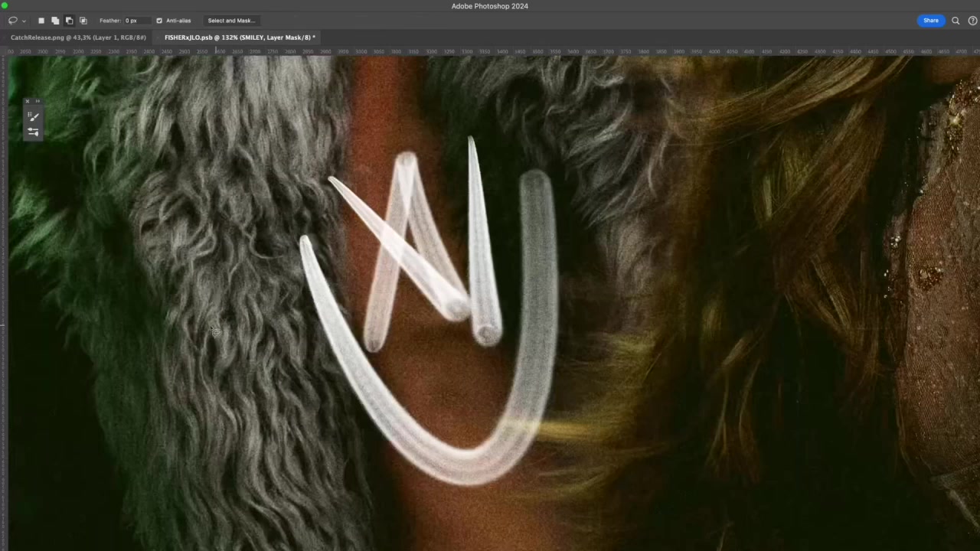The image size is (980, 551).
Task: Switch to FISHERxJLO.psb document tab
Action: pyautogui.click(x=240, y=37)
